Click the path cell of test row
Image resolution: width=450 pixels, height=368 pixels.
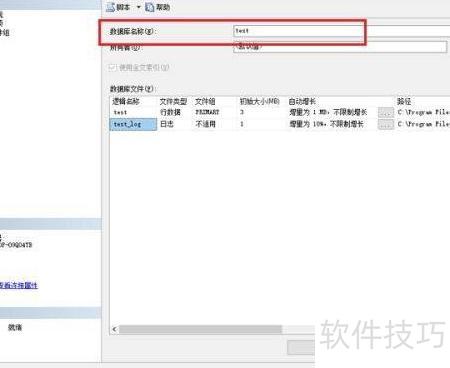point(423,112)
